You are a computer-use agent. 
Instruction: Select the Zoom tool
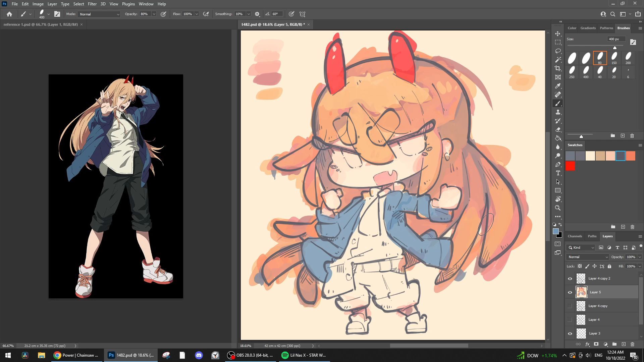[558, 208]
